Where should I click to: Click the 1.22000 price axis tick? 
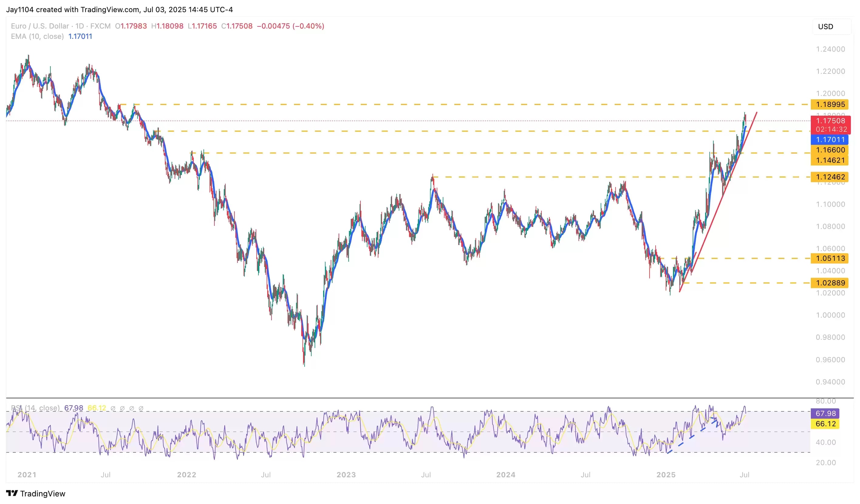830,71
